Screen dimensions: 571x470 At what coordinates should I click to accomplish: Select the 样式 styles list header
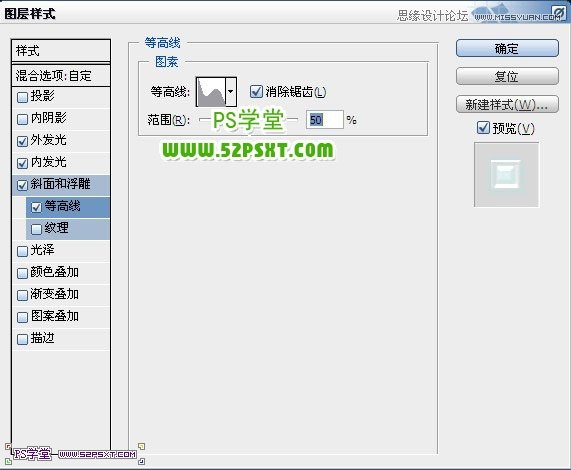coord(61,51)
